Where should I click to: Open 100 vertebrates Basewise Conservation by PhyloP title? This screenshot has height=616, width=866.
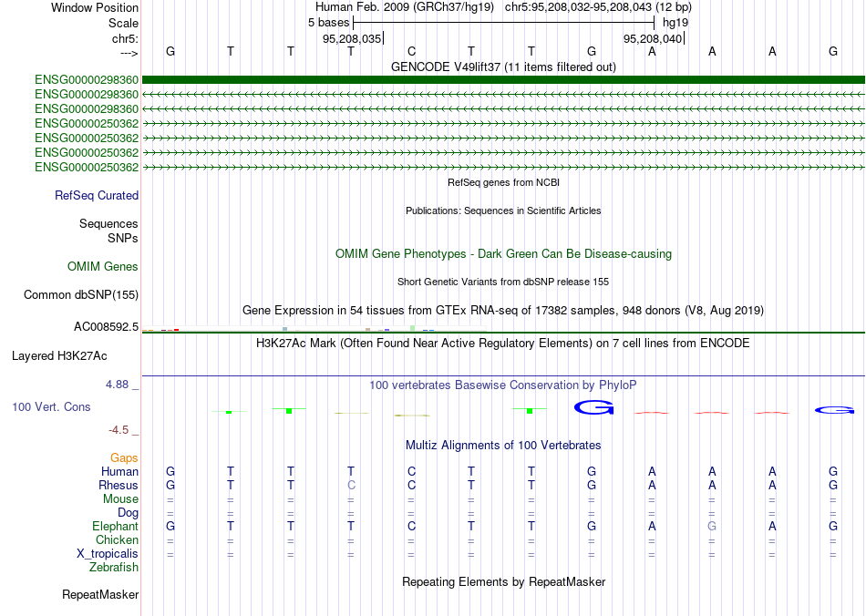[503, 385]
